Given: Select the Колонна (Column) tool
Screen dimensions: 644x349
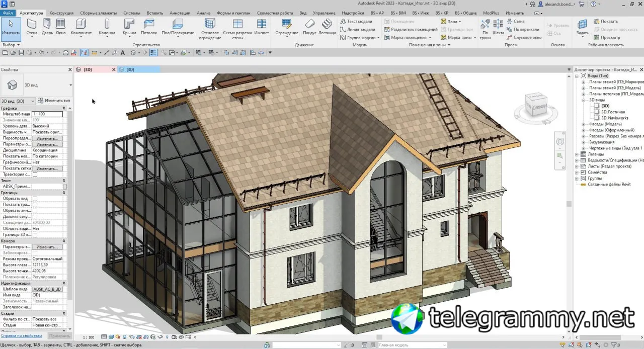Looking at the screenshot, I should pyautogui.click(x=107, y=28).
